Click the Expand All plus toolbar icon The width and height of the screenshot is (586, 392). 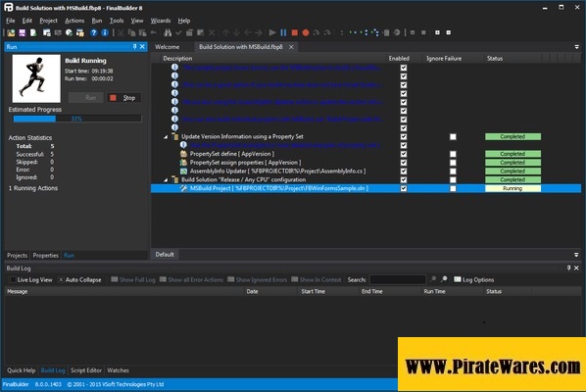point(437,32)
